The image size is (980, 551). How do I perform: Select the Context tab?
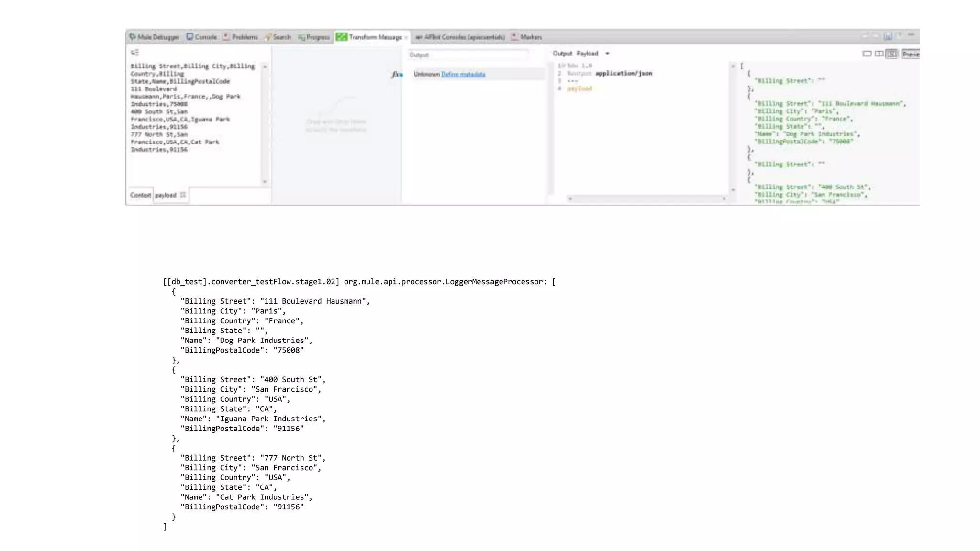click(x=140, y=195)
